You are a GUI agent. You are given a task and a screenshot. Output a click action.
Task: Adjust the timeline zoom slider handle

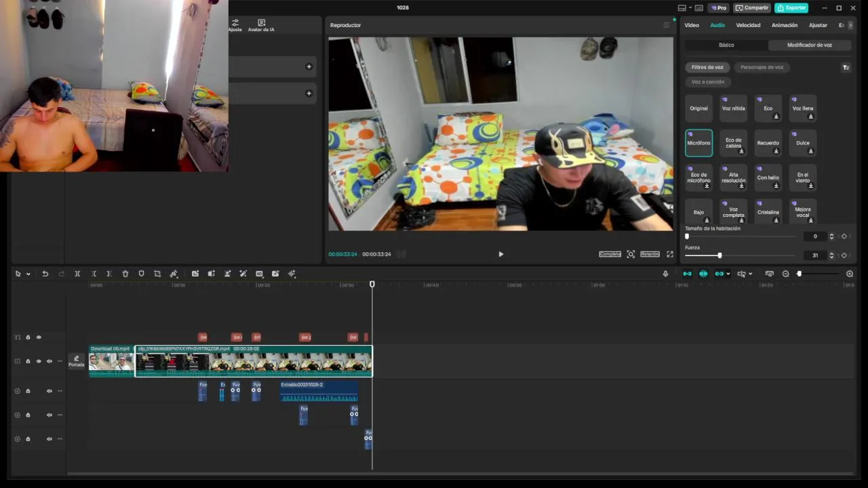pyautogui.click(x=799, y=274)
